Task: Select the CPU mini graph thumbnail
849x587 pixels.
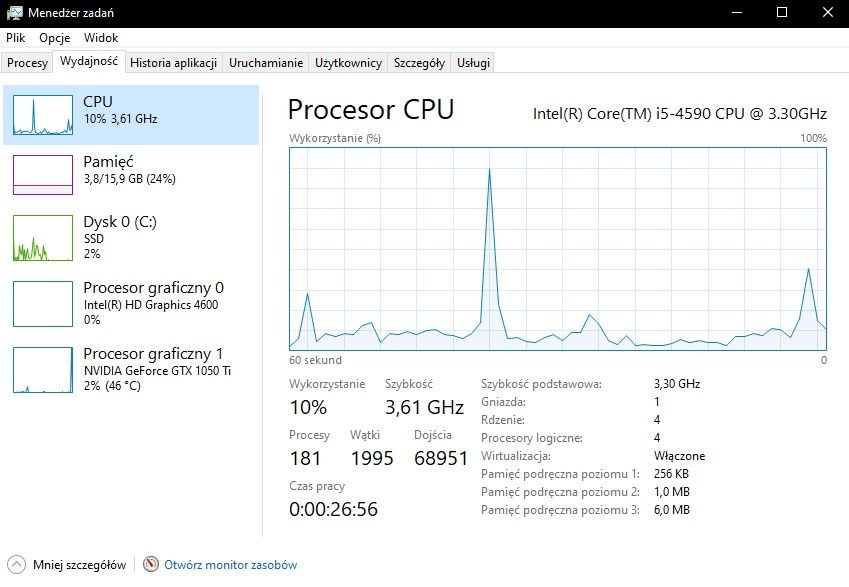Action: 43,115
